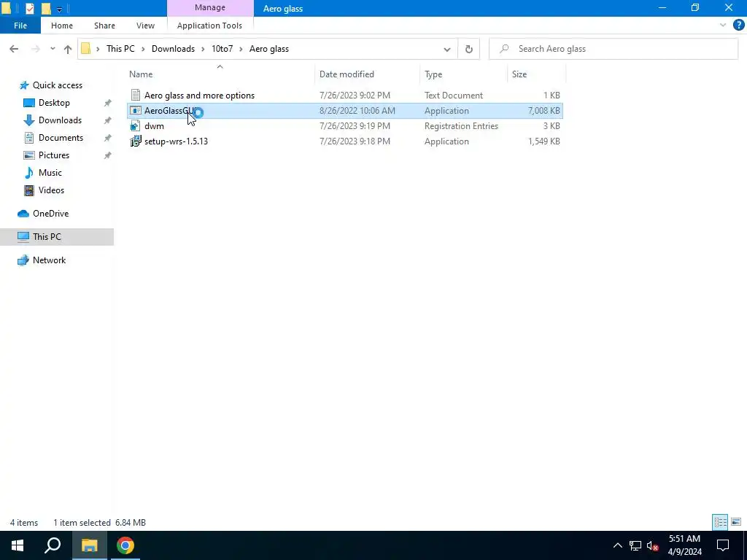The height and width of the screenshot is (560, 747).
Task: Click the 7/26/2023 9:18 PM date
Action: pos(355,141)
